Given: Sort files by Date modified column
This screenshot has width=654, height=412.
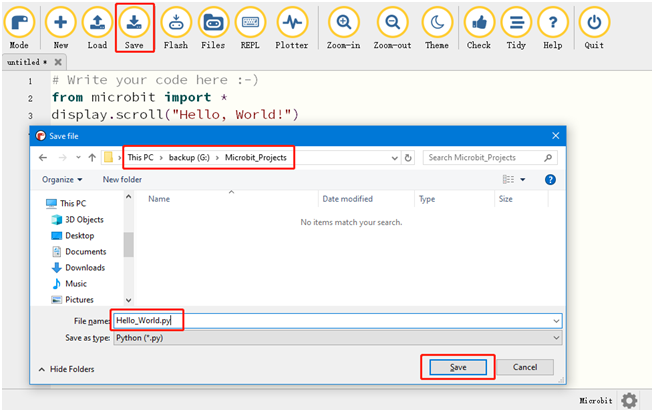Looking at the screenshot, I should (351, 199).
